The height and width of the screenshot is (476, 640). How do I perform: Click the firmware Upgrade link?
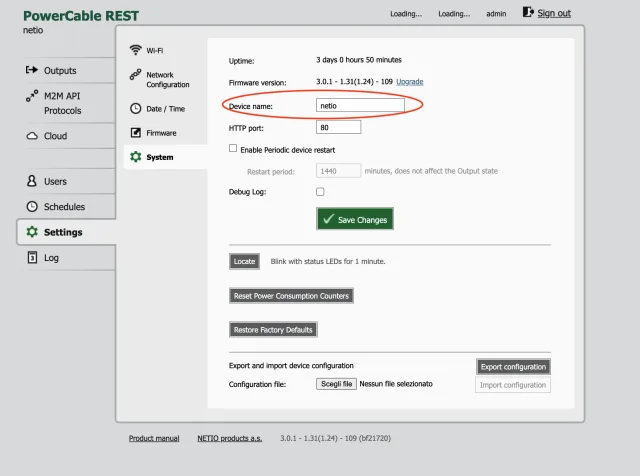[x=410, y=81]
